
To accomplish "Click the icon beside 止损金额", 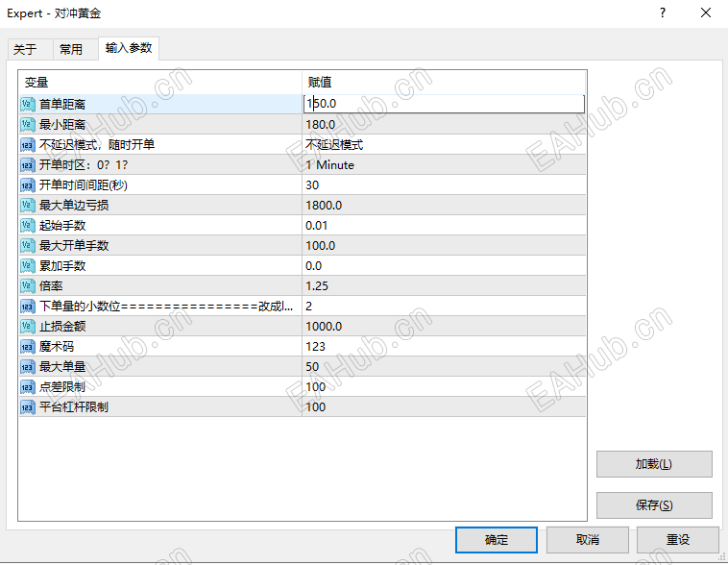I will 28,327.
